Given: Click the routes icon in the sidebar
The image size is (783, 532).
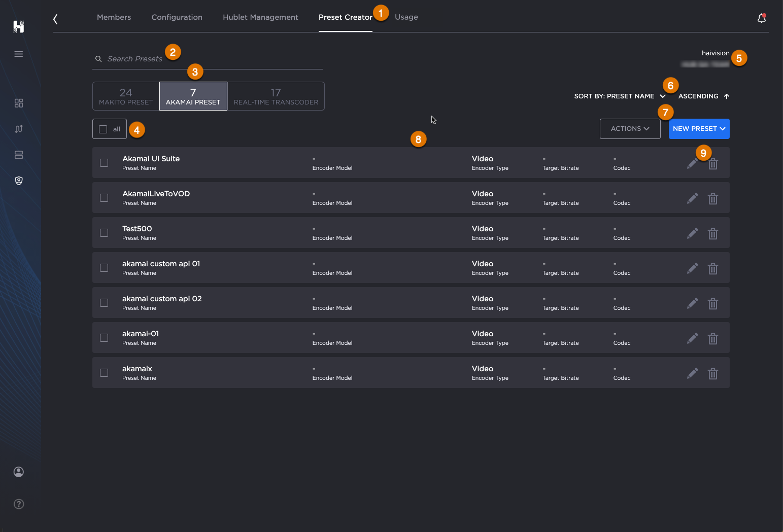Looking at the screenshot, I should (19, 129).
